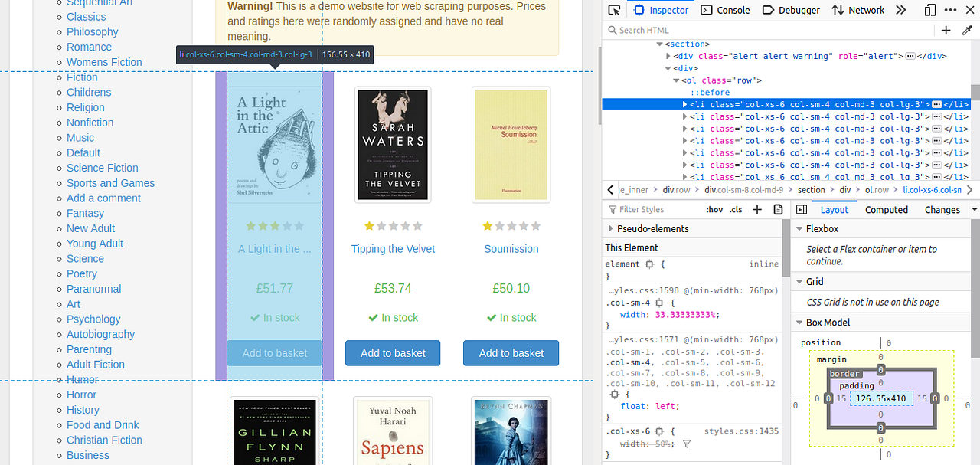Enable the :hov pseudo-class toggle

[x=714, y=209]
